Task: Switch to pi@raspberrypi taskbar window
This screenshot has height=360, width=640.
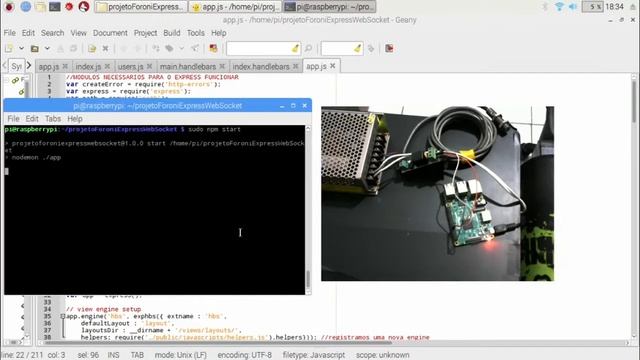Action: (329, 7)
